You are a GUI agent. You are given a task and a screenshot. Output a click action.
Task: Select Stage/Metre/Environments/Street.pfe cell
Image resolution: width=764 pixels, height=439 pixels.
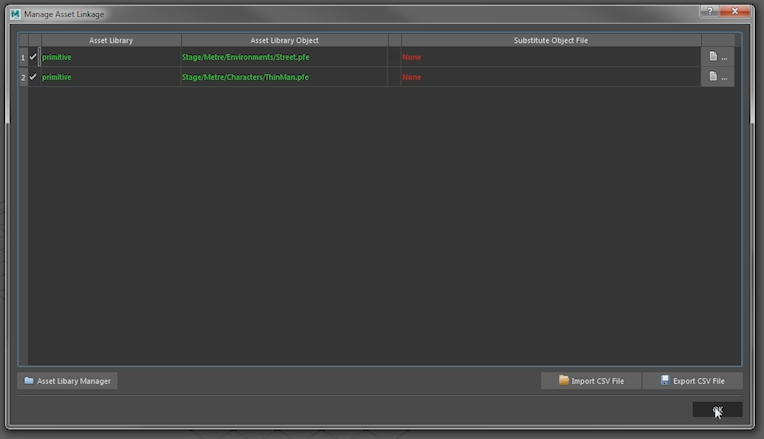(245, 58)
